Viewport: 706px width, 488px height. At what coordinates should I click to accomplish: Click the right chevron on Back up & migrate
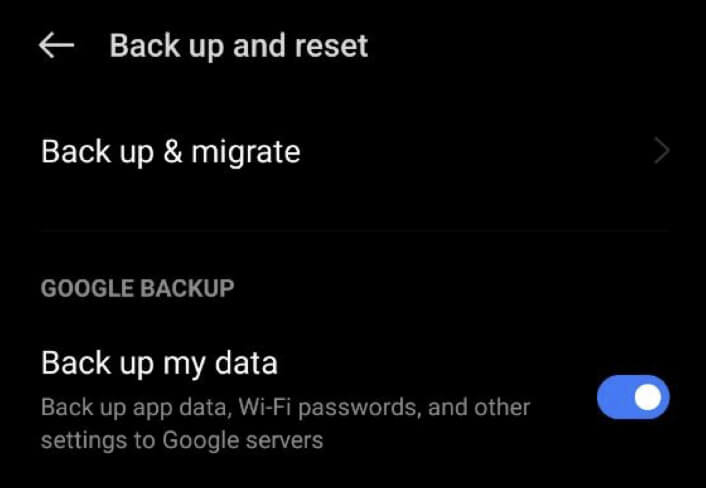coord(661,151)
